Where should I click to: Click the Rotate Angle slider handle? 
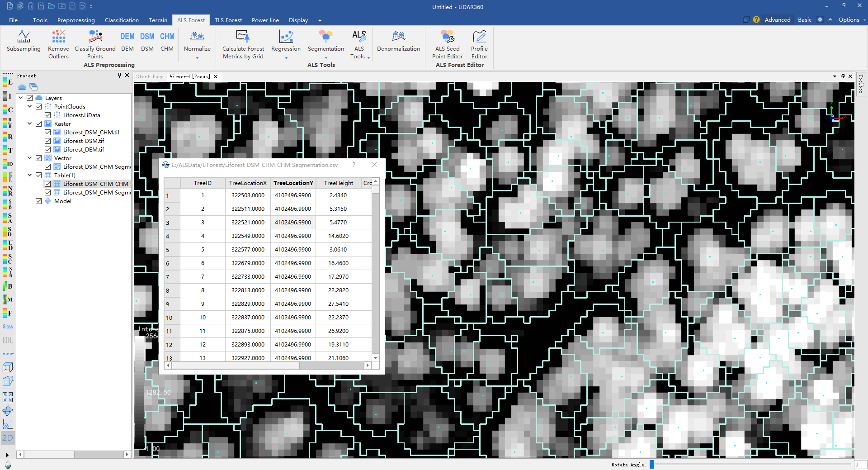tap(652, 464)
